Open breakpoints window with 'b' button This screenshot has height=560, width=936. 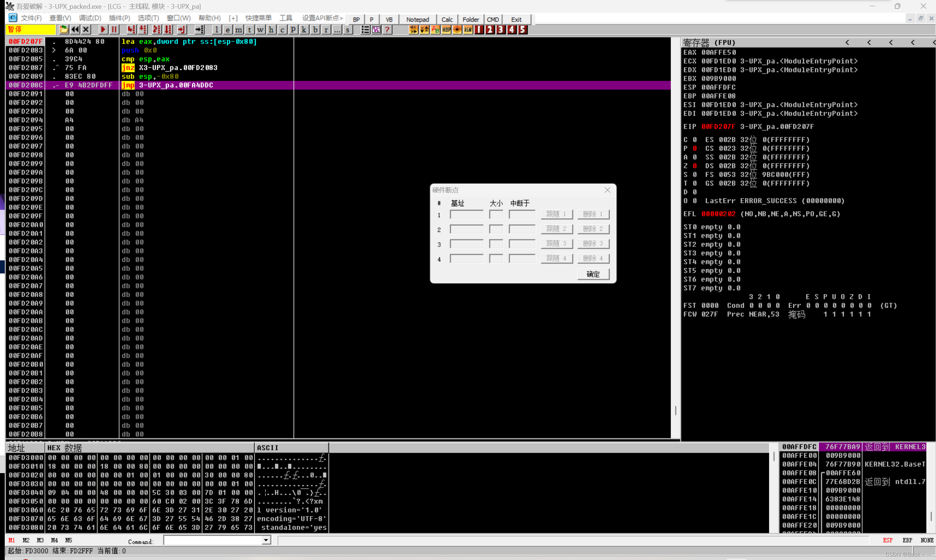(315, 29)
